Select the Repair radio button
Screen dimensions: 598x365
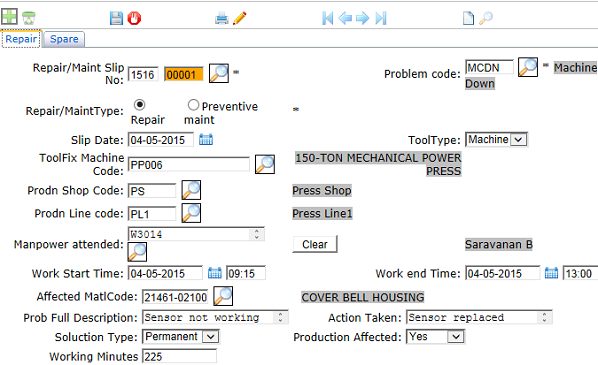tap(140, 105)
